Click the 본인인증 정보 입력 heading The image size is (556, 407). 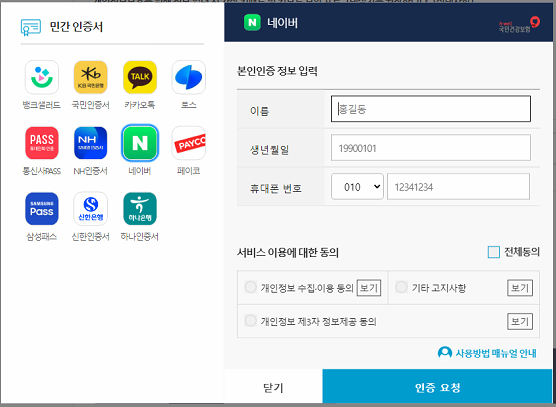pos(277,71)
